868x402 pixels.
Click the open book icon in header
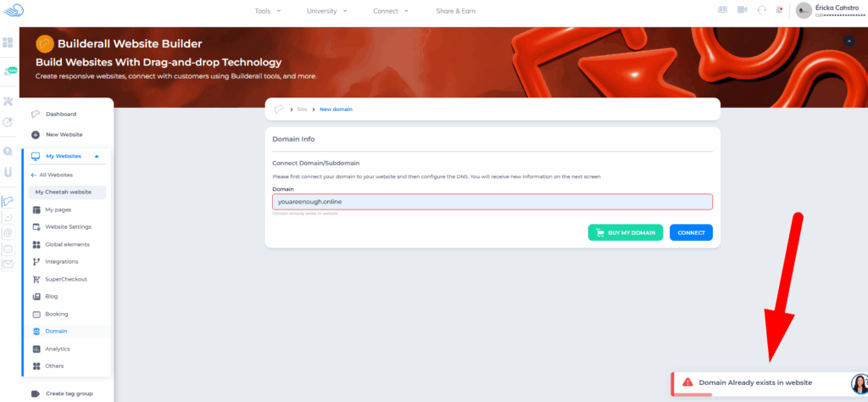pyautogui.click(x=722, y=10)
